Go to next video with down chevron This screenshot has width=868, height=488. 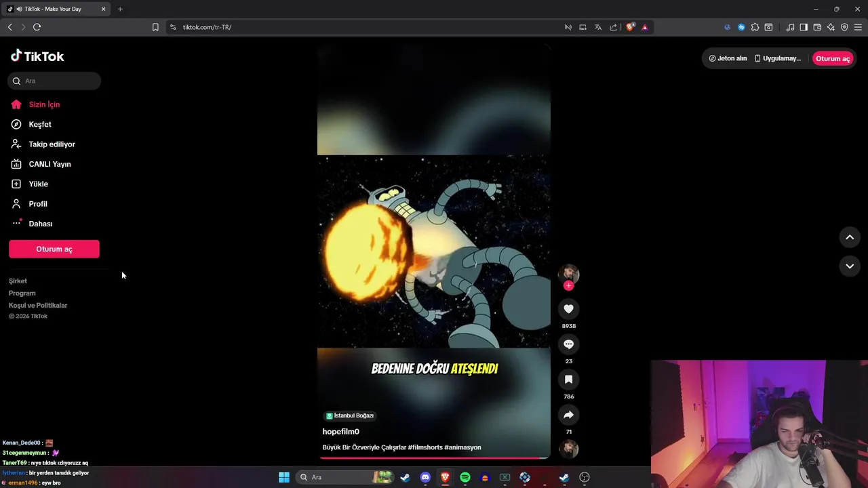pos(850,266)
